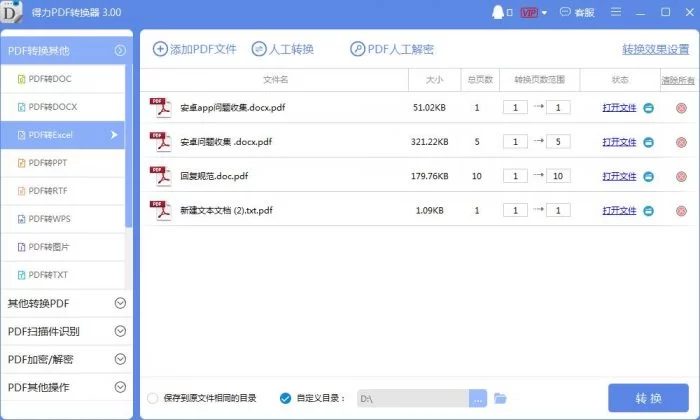
Task: Click blue folder icon next to 打开文件 for 安卓问题收集 .docx.pdf
Action: (649, 142)
